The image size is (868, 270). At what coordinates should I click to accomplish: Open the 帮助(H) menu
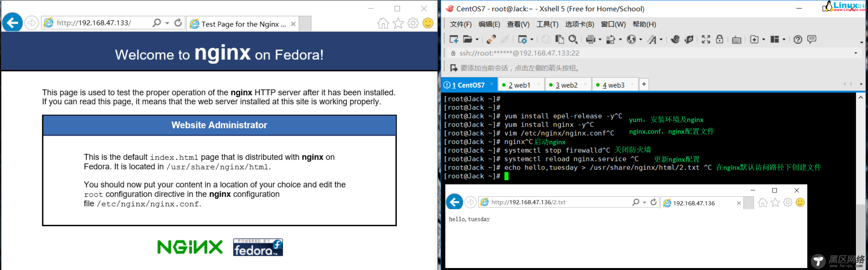point(644,24)
